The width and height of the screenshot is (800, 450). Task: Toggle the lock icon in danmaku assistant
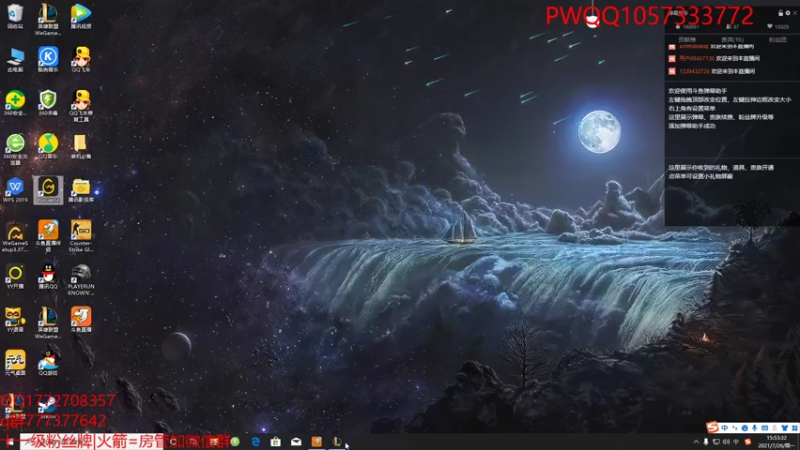click(780, 13)
